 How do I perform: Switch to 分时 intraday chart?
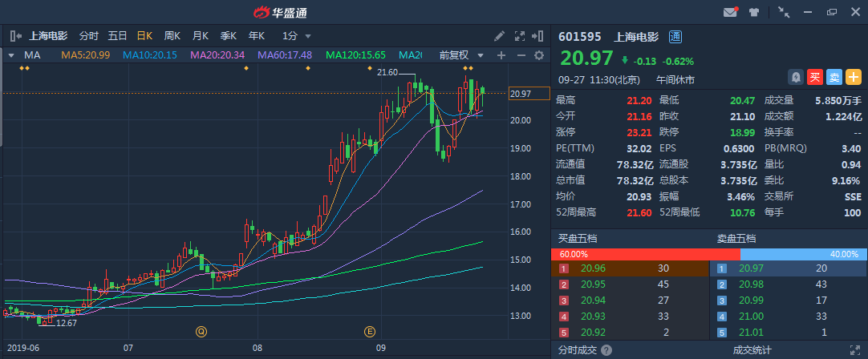(x=88, y=36)
